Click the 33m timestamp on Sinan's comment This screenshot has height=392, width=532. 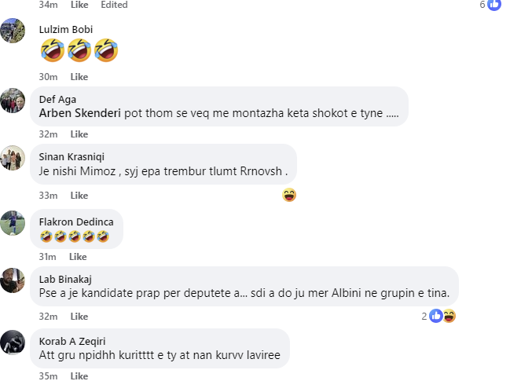point(49,196)
